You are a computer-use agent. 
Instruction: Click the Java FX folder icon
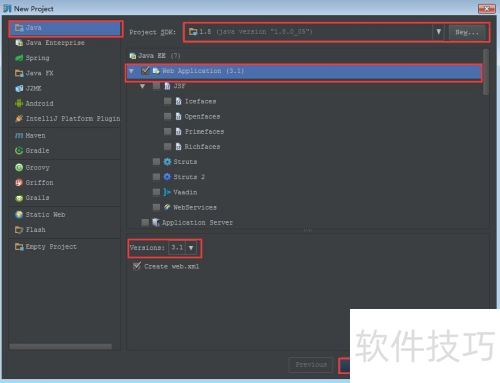tap(19, 73)
